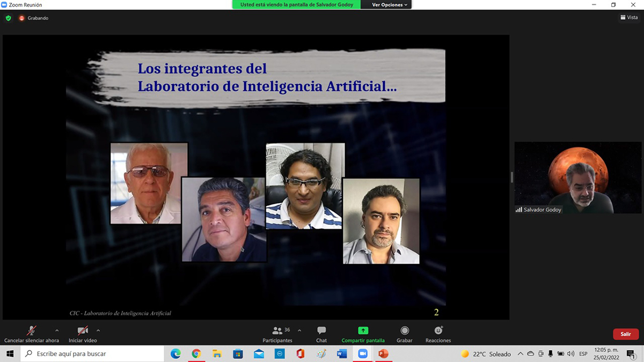Open Paint app from taskbar
The image size is (644, 362).
tap(321, 354)
